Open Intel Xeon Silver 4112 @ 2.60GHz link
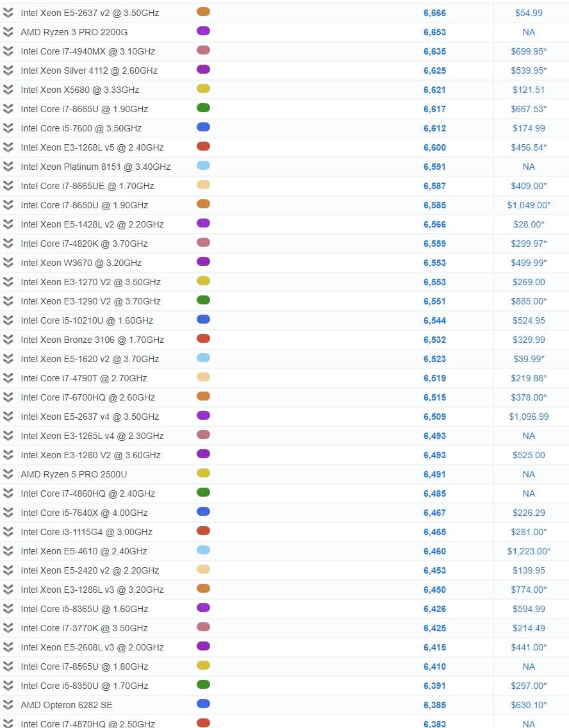 pyautogui.click(x=89, y=70)
